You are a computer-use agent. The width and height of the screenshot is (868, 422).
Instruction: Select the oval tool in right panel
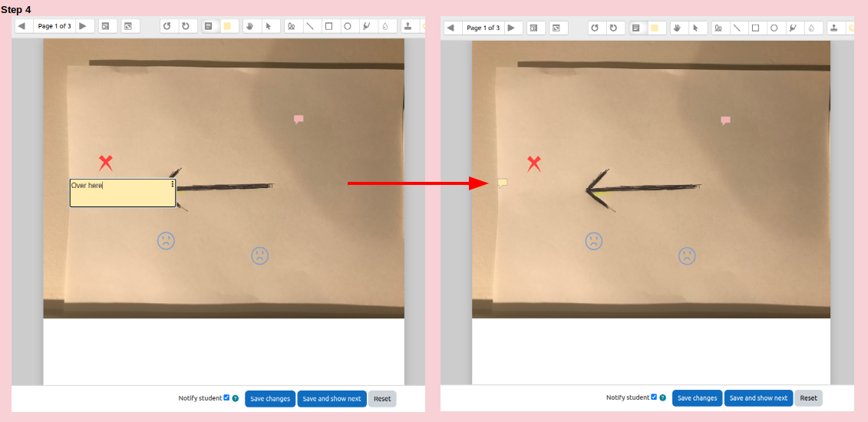coord(775,28)
